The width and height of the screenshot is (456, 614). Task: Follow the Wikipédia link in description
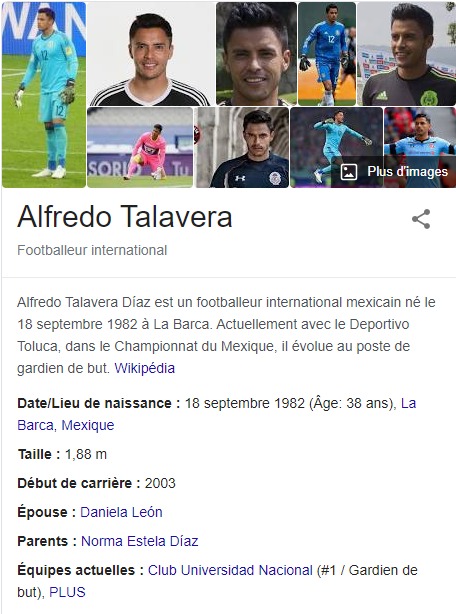[x=144, y=368]
